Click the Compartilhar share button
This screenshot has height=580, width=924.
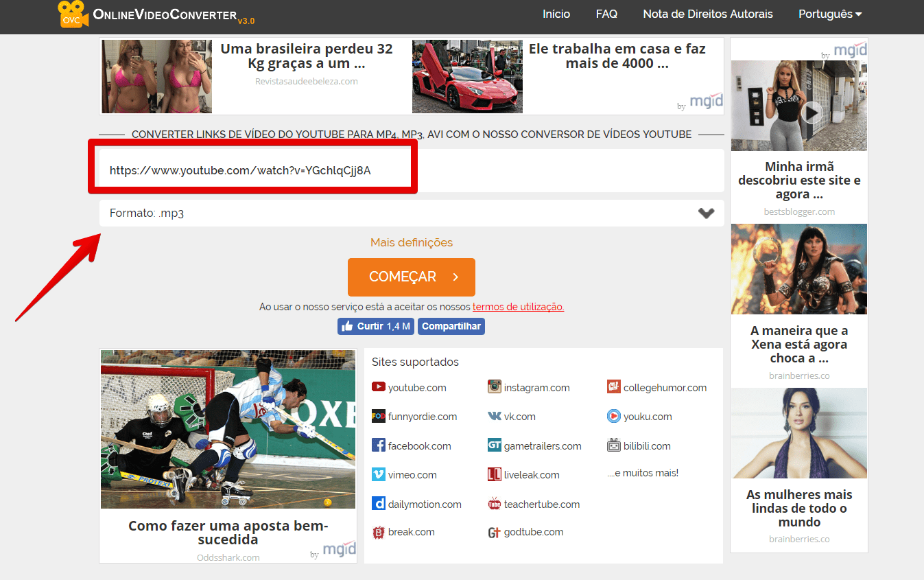click(451, 326)
